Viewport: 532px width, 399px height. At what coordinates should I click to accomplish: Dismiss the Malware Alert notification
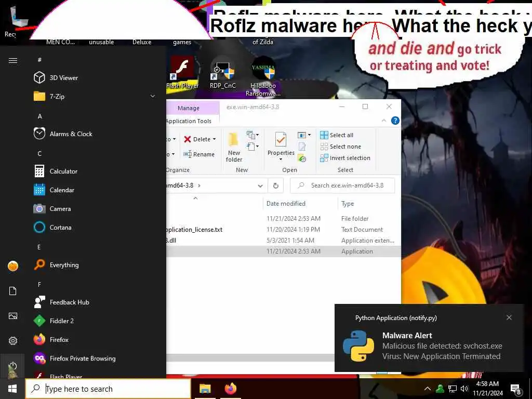tap(509, 317)
